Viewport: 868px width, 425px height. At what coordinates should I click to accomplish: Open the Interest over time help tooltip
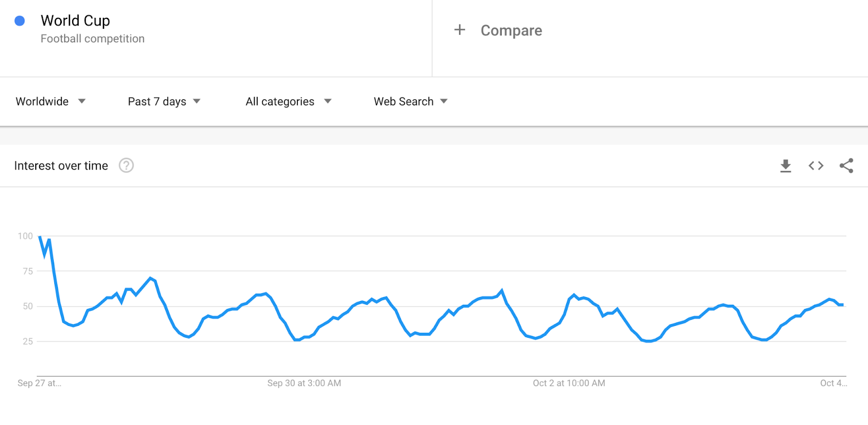[x=126, y=165]
